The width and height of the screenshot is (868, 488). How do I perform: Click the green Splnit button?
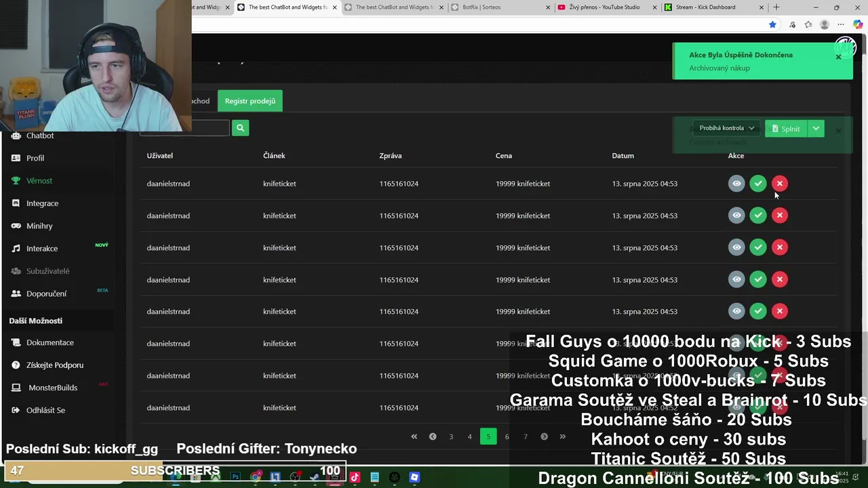pos(786,128)
